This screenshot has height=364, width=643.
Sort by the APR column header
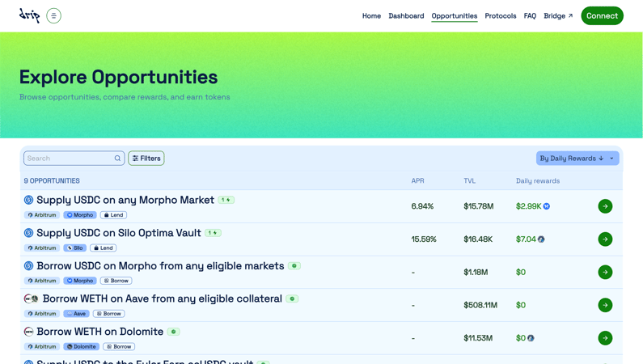pyautogui.click(x=417, y=181)
